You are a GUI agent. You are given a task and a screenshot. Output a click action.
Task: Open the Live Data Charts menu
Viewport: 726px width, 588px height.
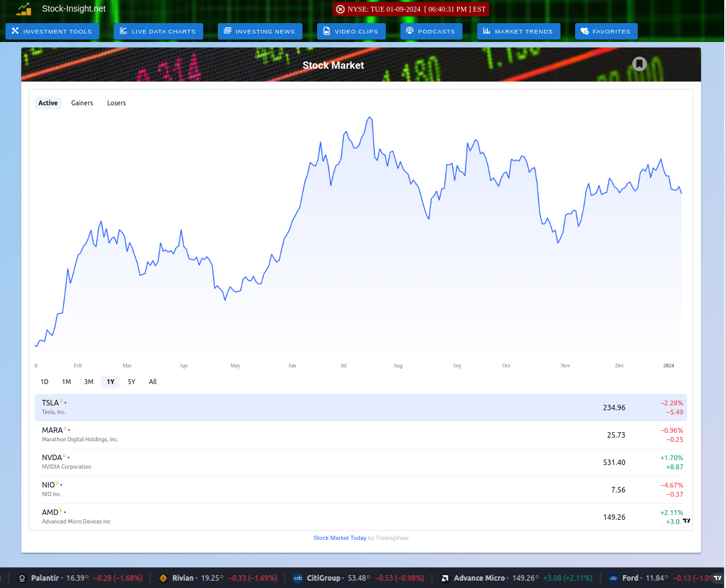pyautogui.click(x=158, y=32)
